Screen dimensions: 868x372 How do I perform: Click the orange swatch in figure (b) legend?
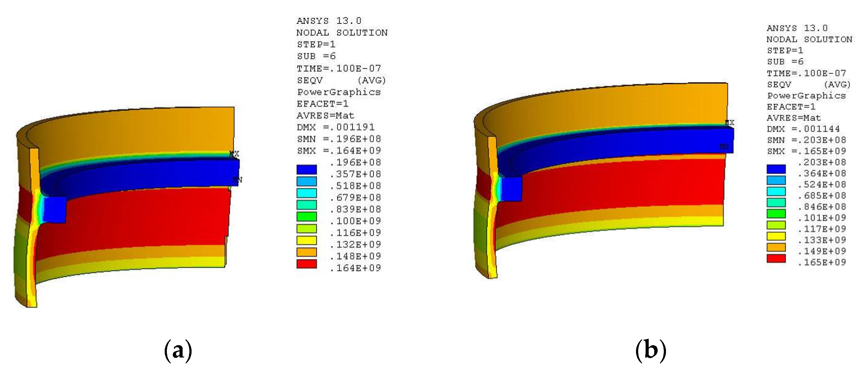pos(776,248)
